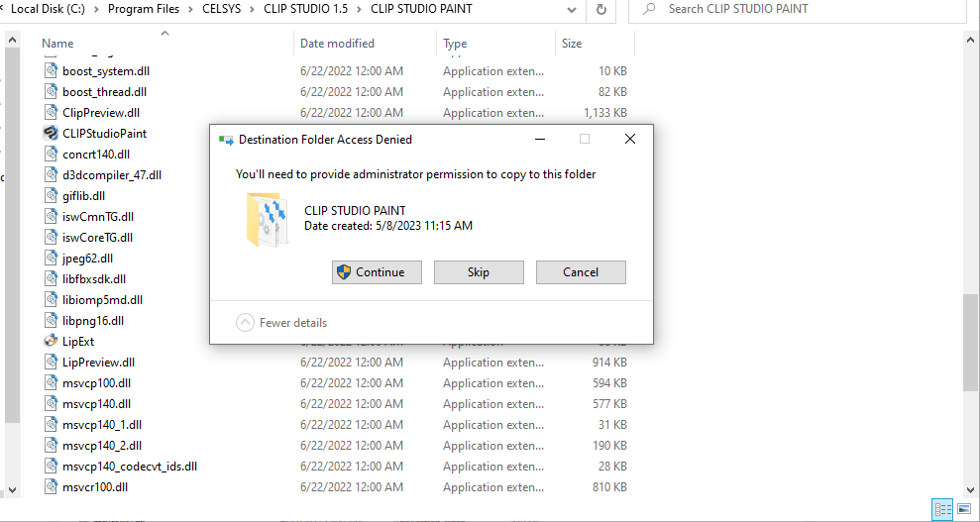Click the msvcp140_1.dll file icon
The height and width of the screenshot is (522, 980).
[x=51, y=425]
